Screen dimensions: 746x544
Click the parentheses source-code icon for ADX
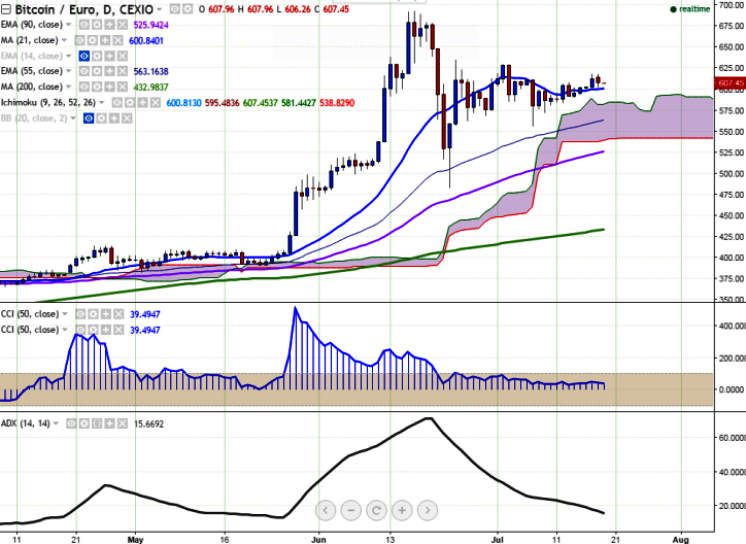pos(97,424)
